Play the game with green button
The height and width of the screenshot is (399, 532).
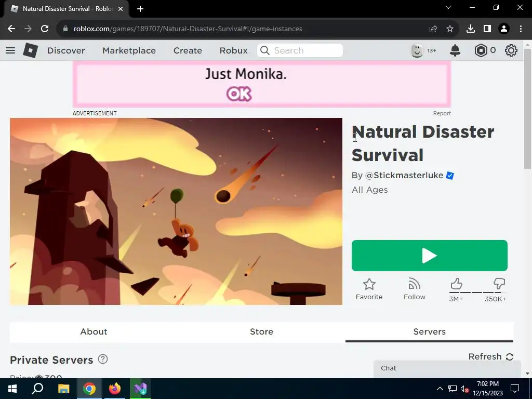(x=429, y=256)
